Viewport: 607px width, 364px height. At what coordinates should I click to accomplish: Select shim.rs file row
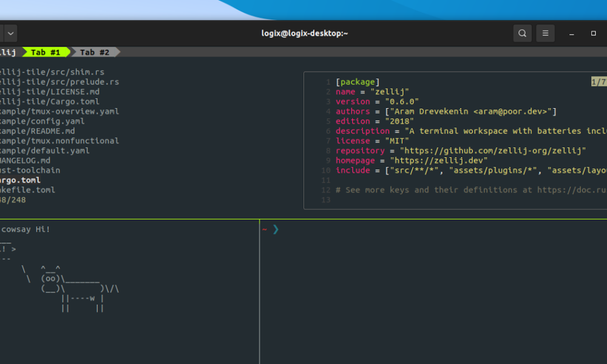52,72
